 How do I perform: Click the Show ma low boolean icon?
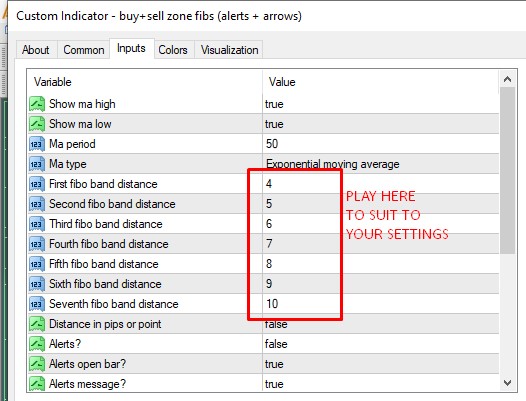coord(37,124)
